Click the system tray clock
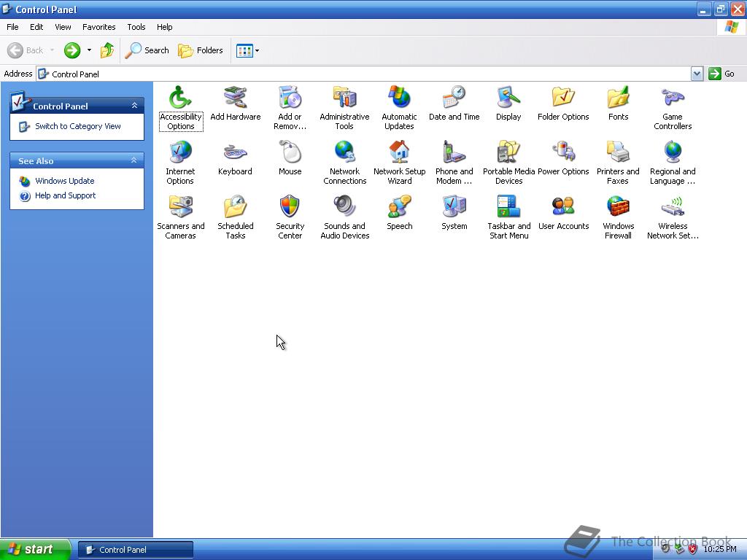747x560 pixels. [x=720, y=550]
